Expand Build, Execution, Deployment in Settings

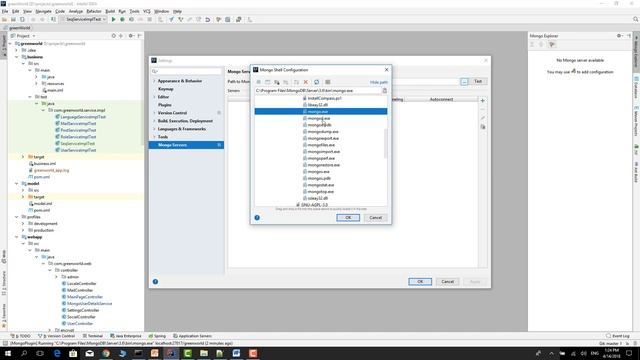point(154,121)
